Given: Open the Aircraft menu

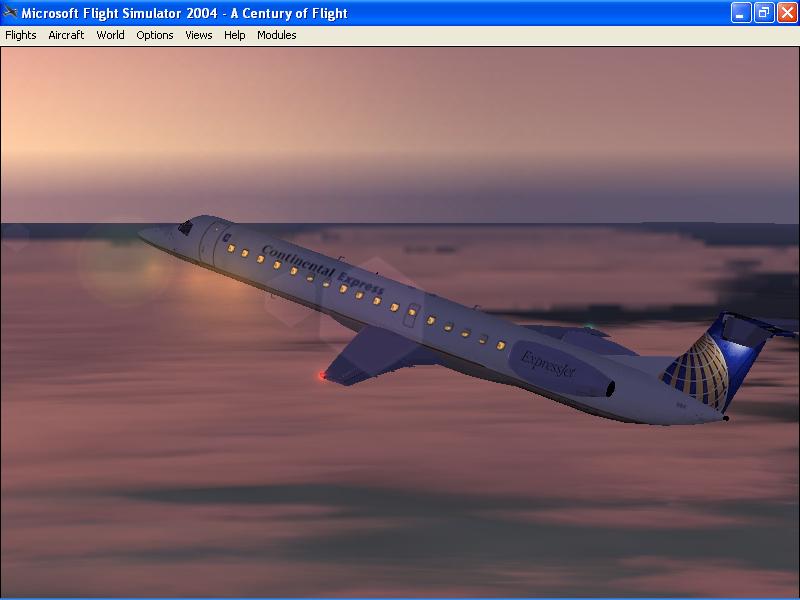Looking at the screenshot, I should point(66,35).
